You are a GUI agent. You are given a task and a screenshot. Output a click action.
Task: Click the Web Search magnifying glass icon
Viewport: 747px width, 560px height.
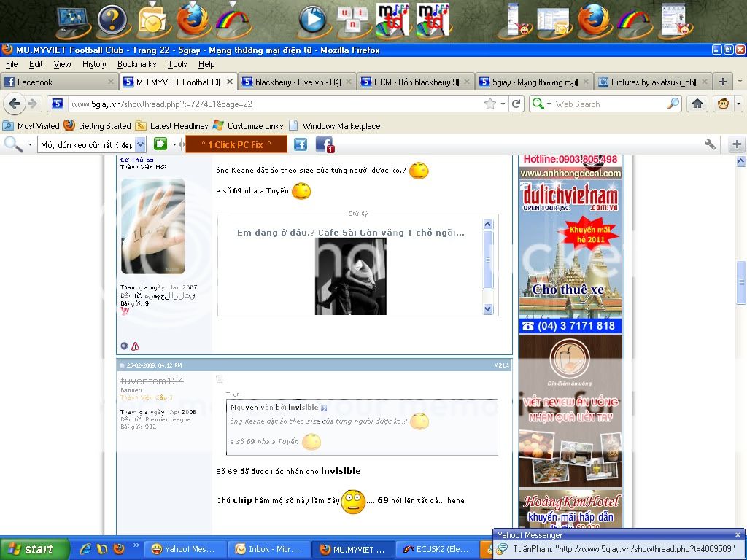pos(673,104)
